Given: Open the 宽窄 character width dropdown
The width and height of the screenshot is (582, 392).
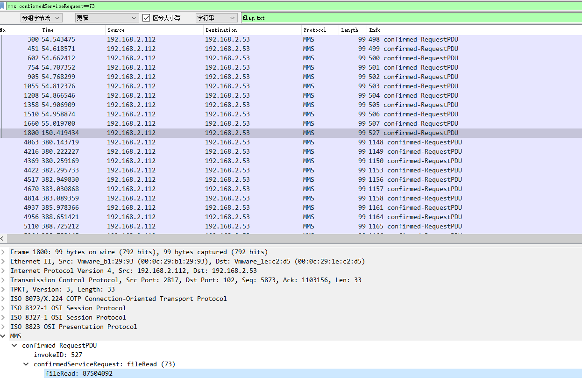Looking at the screenshot, I should [x=107, y=18].
